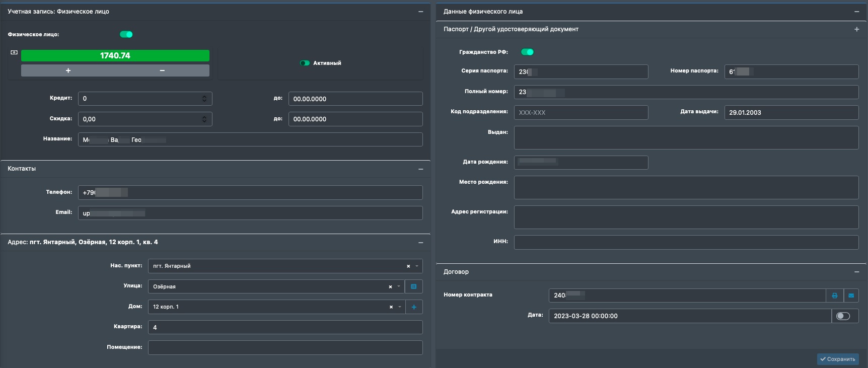Adjust the Скидка value with stepper arrows
The width and height of the screenshot is (868, 368).
pyautogui.click(x=204, y=119)
